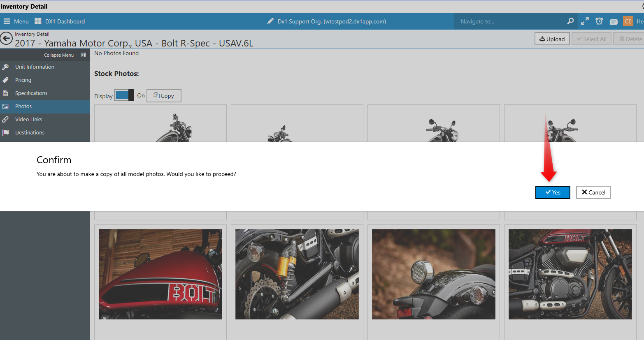Click the Pricing tag icon

click(x=5, y=80)
